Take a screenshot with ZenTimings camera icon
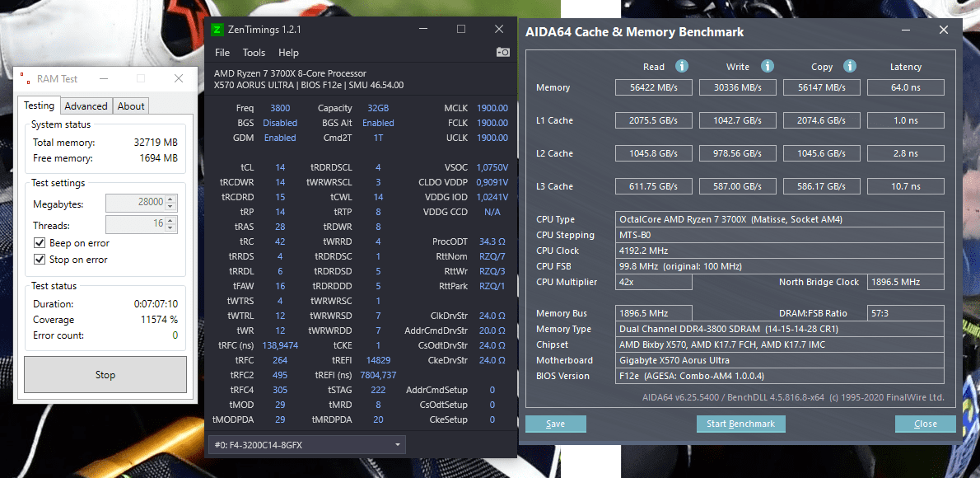980x478 pixels. [x=503, y=53]
